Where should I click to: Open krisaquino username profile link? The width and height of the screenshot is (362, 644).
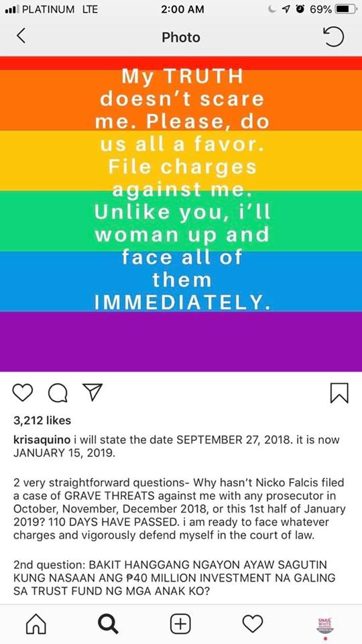(42, 440)
